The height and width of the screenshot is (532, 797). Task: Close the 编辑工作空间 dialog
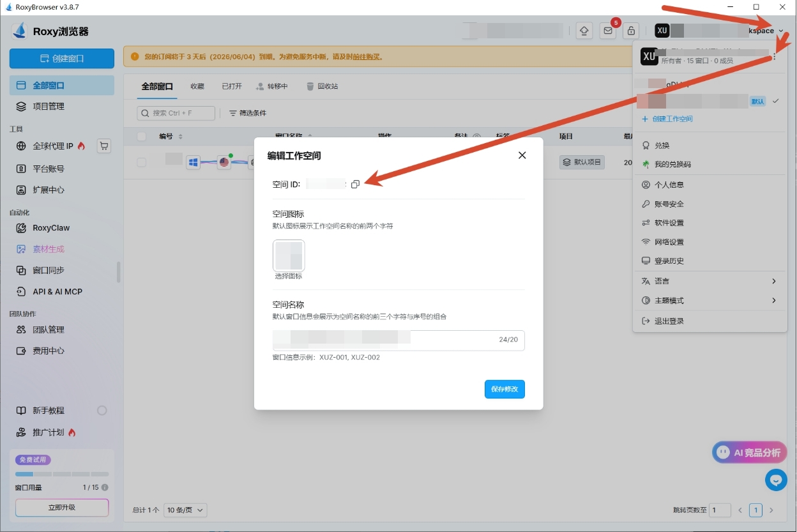522,155
